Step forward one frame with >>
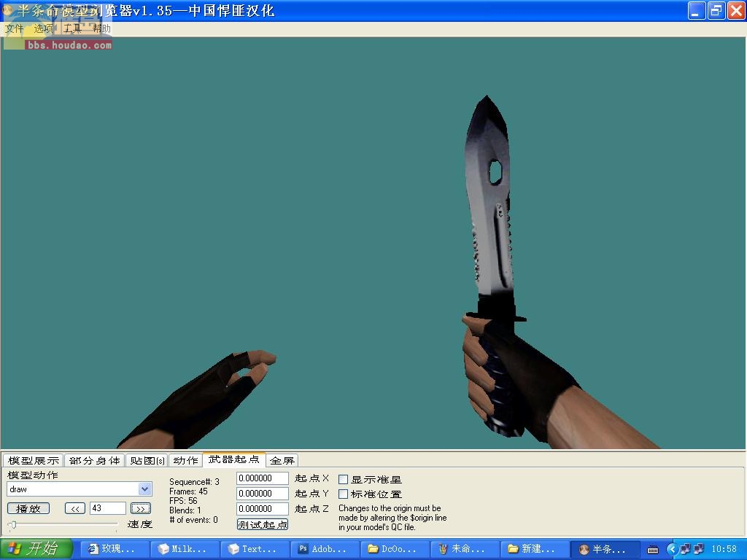Screen dimensions: 747x560 141,508
